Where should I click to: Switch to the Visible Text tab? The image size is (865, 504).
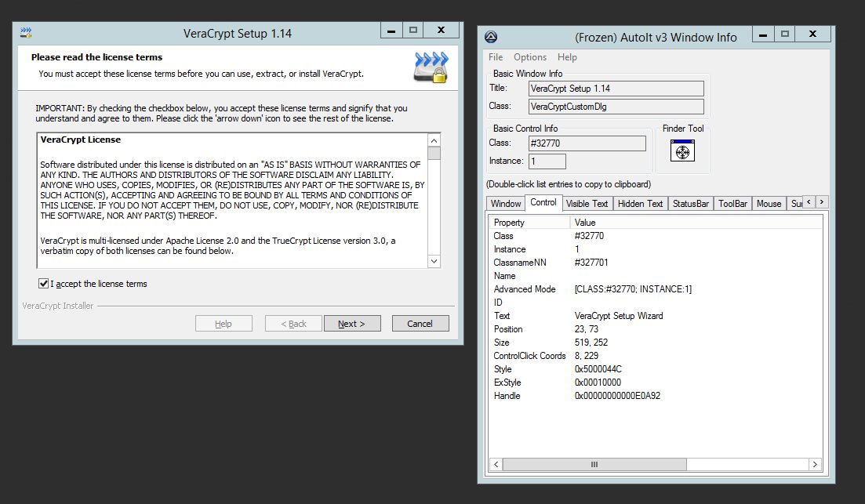coord(587,204)
